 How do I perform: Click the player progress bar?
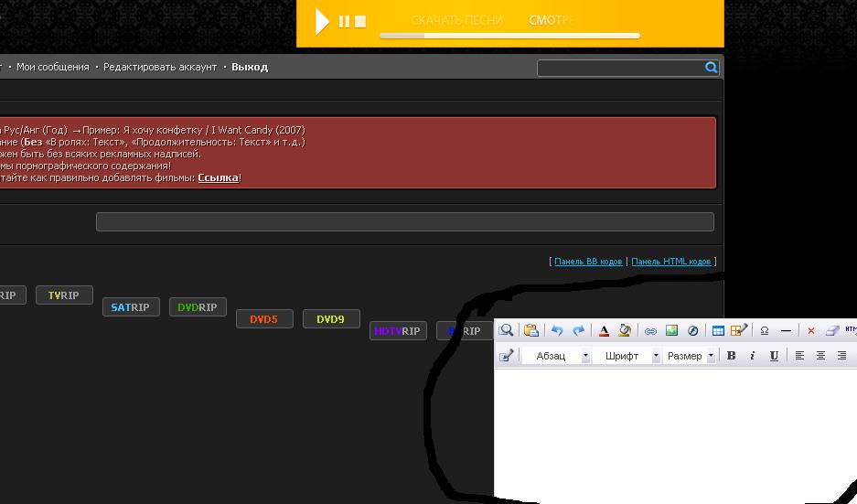point(509,37)
